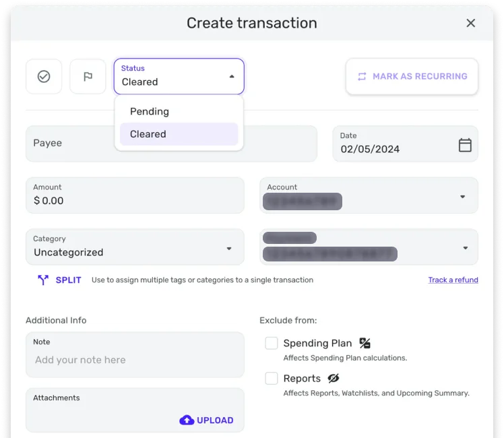Expand the dropdown right of Category
This screenshot has width=504, height=438.
[x=465, y=248]
